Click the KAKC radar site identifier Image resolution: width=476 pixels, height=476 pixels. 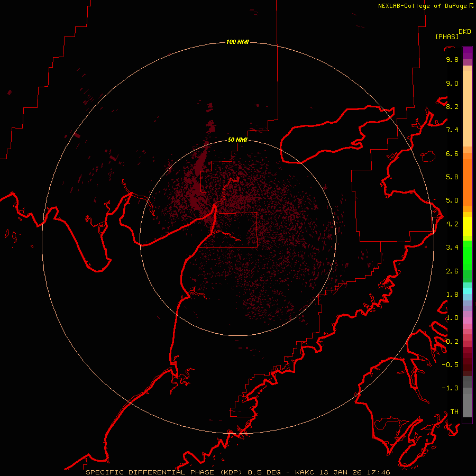tap(305, 472)
